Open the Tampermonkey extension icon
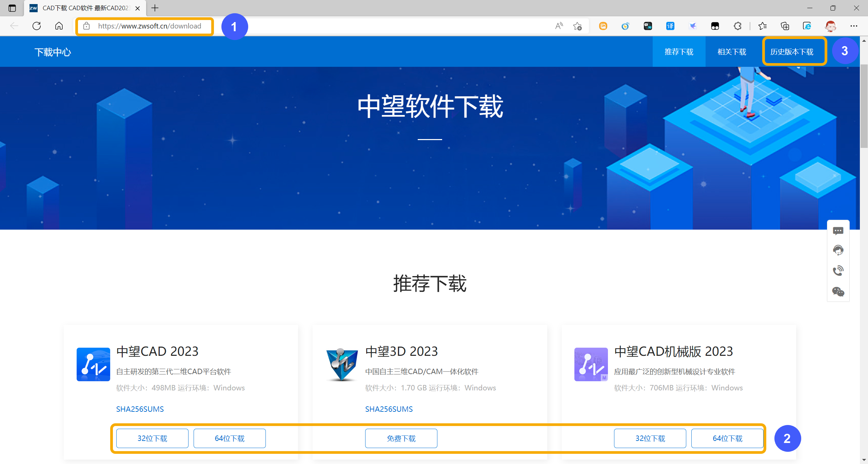 (x=715, y=26)
